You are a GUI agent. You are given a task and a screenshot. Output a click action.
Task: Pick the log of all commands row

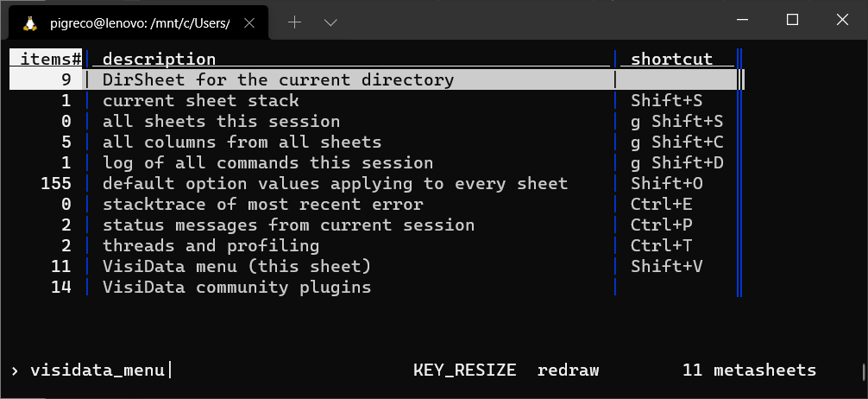point(267,163)
